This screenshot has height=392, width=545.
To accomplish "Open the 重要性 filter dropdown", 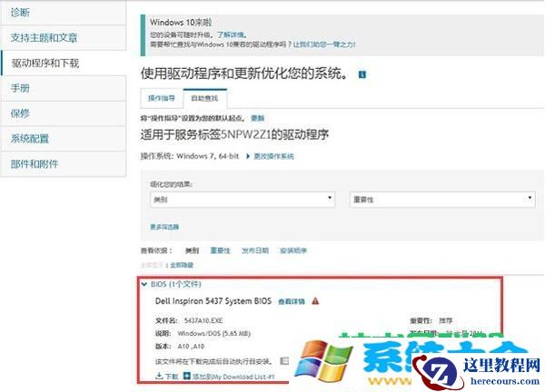I will tap(442, 200).
